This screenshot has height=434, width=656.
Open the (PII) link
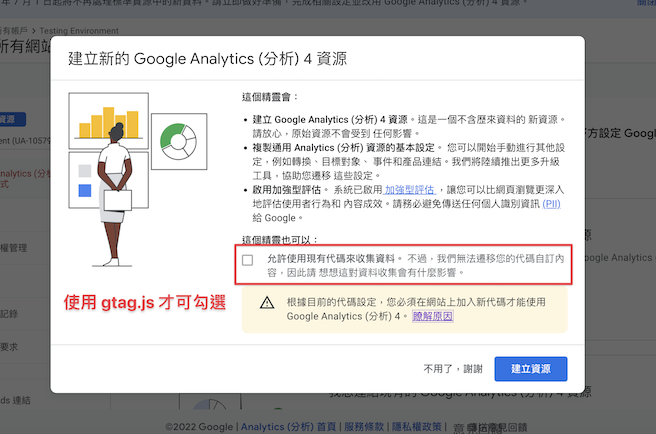(551, 204)
